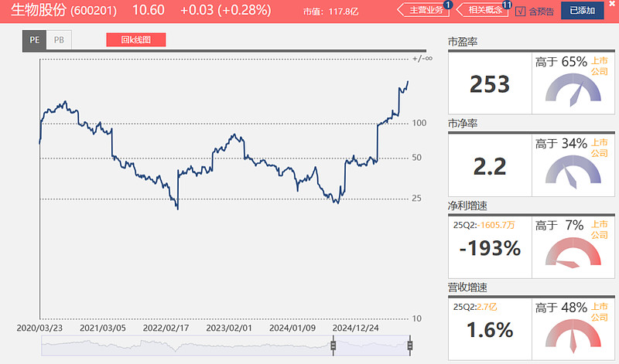
Task: Toggle the 含预告 checkbox
Action: click(520, 12)
